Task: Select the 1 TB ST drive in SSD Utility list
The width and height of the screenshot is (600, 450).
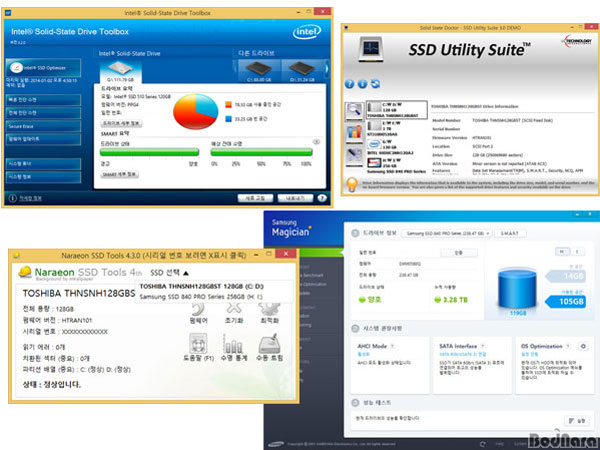Action: tap(397, 129)
